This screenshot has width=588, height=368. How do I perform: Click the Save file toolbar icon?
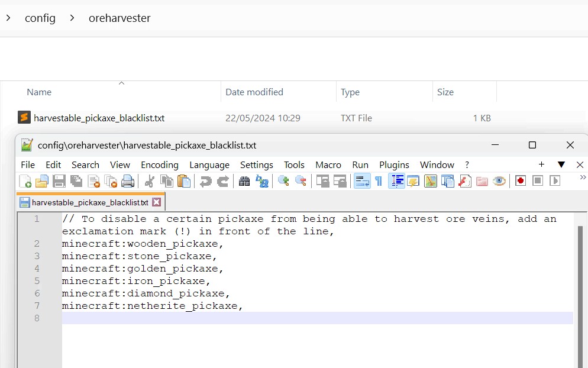(x=59, y=181)
